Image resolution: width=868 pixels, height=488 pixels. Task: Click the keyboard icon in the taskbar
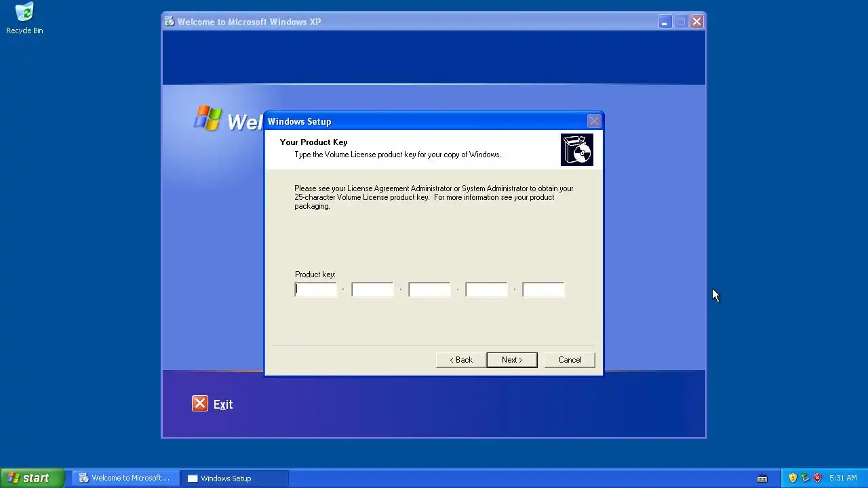(762, 479)
